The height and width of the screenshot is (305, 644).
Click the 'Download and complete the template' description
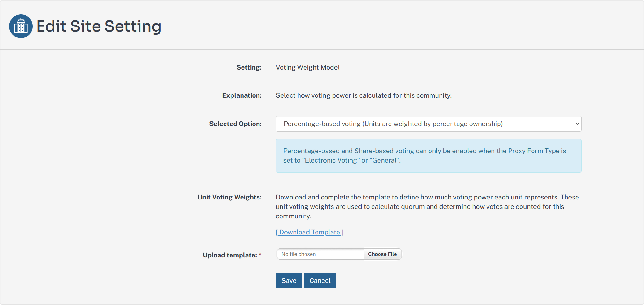(x=427, y=207)
